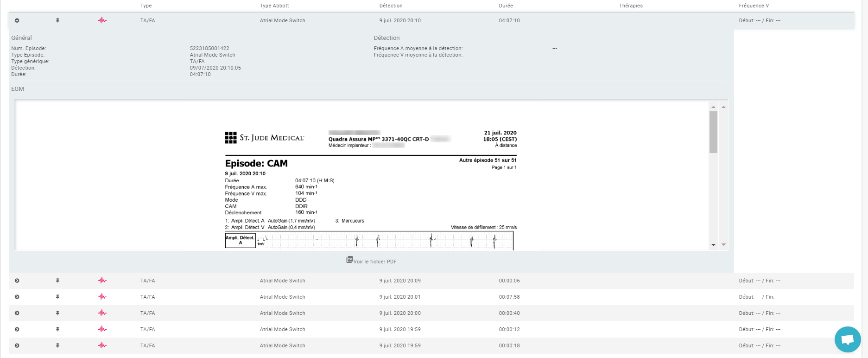The width and height of the screenshot is (868, 358).
Task: Click EGM waveform icon of 00:00:18 episode
Action: [x=102, y=345]
